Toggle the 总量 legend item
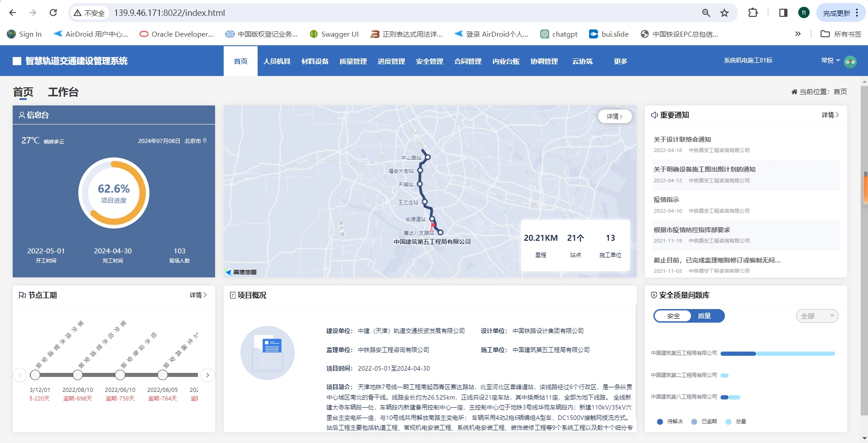 tap(736, 421)
